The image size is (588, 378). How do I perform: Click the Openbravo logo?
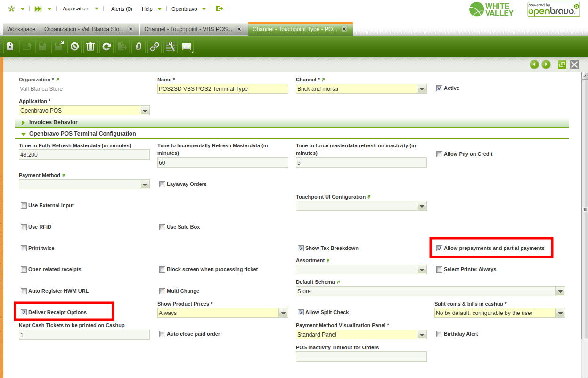pyautogui.click(x=553, y=9)
